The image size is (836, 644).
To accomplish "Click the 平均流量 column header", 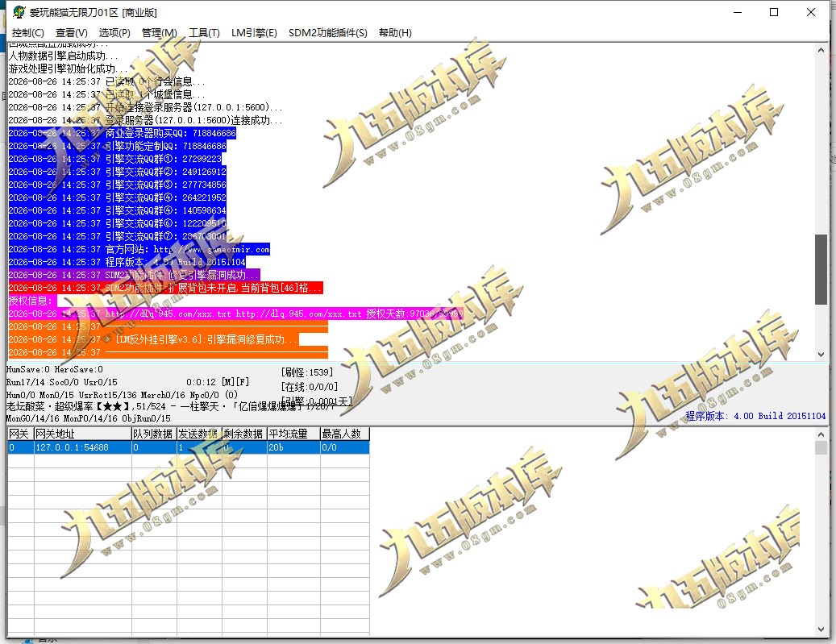I will (293, 434).
